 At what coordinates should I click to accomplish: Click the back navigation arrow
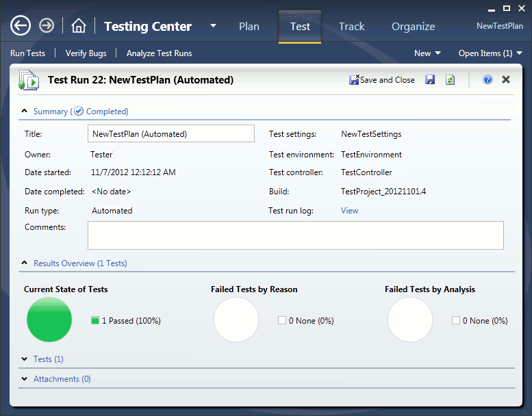coord(21,26)
